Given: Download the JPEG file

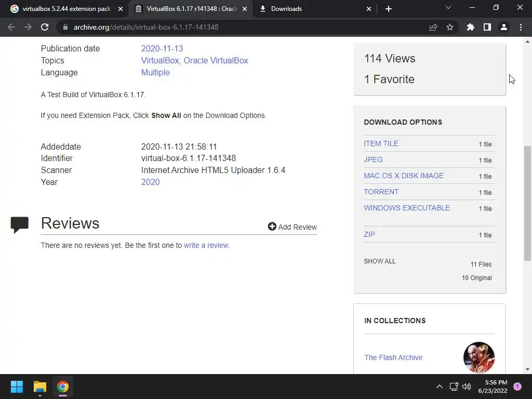Looking at the screenshot, I should click(373, 159).
